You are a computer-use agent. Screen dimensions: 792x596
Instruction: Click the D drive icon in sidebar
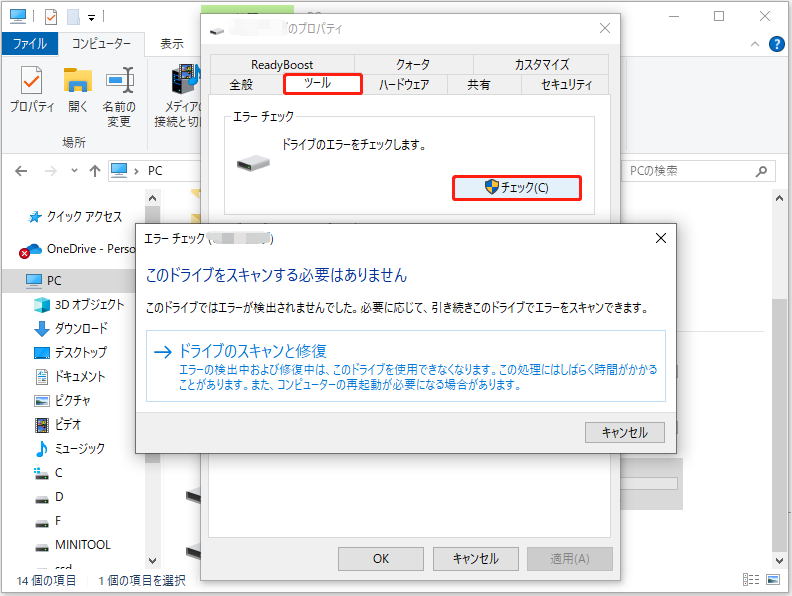[41, 499]
